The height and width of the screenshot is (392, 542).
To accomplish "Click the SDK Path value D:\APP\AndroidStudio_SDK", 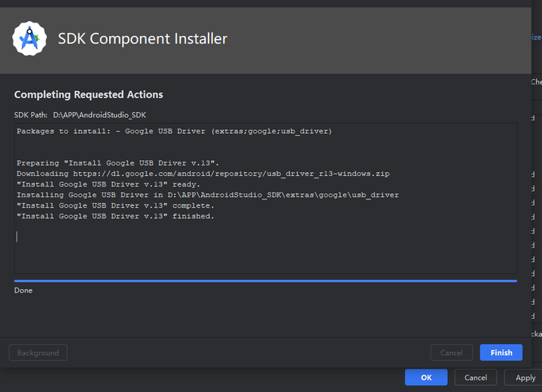I will [99, 114].
